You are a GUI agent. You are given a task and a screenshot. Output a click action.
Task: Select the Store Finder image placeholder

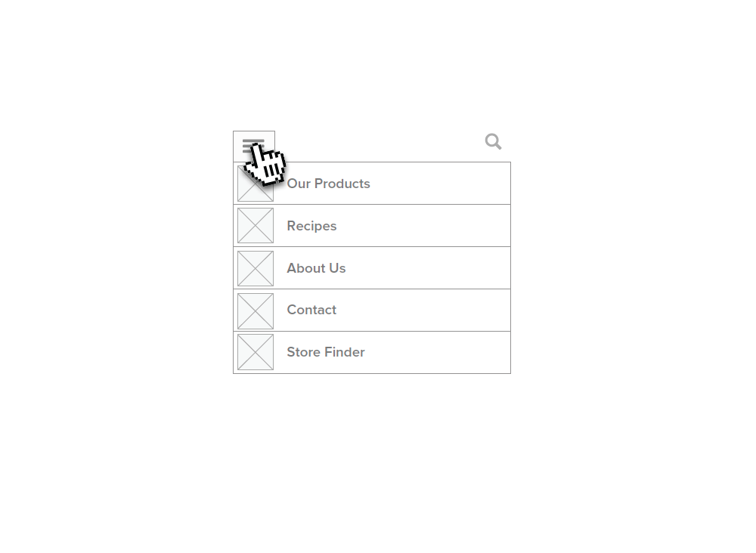pos(256,352)
